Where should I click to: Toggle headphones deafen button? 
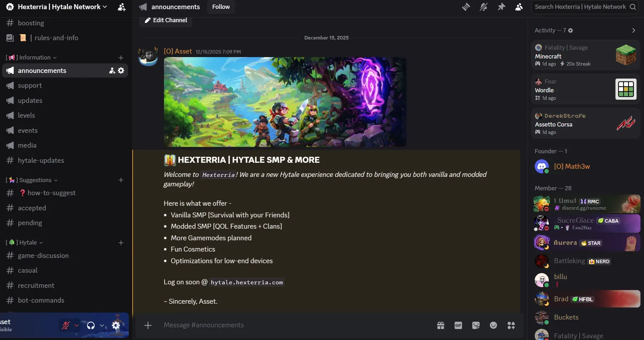coord(91,325)
